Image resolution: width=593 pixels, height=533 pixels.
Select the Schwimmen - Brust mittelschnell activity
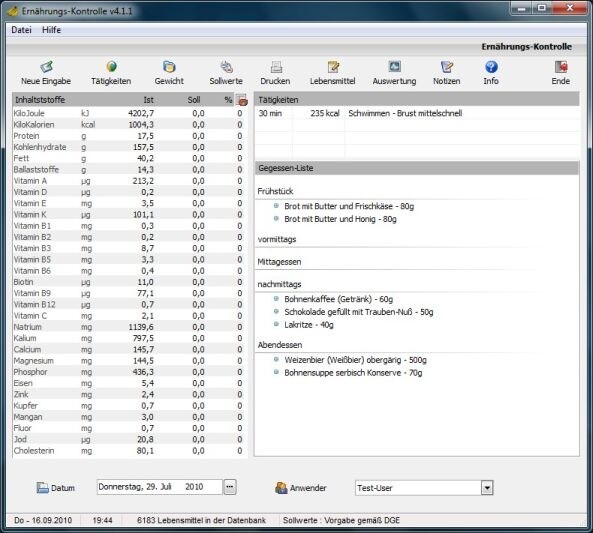405,113
